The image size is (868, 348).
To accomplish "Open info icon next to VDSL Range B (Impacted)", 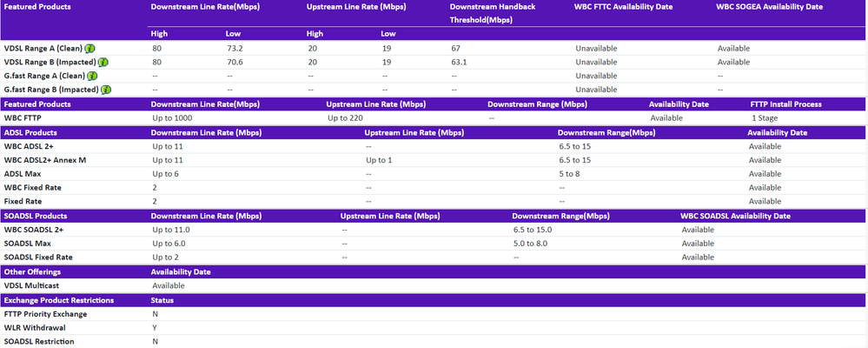I will point(103,63).
